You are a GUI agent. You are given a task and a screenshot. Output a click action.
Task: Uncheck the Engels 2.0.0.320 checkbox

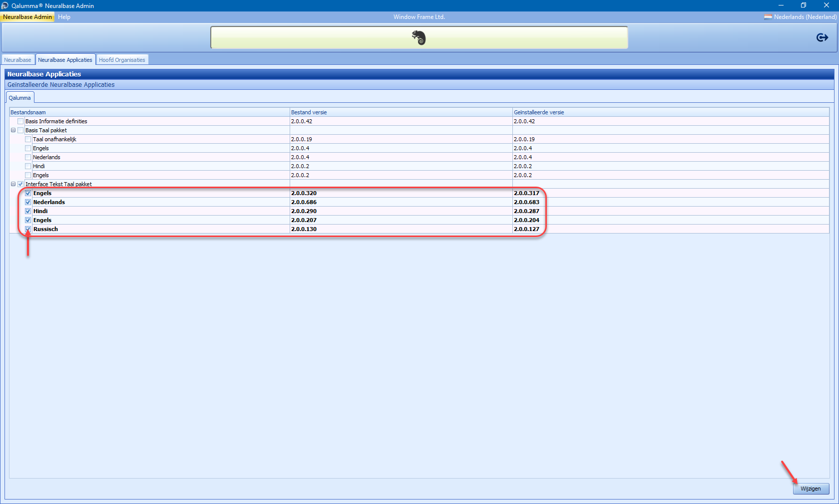28,193
